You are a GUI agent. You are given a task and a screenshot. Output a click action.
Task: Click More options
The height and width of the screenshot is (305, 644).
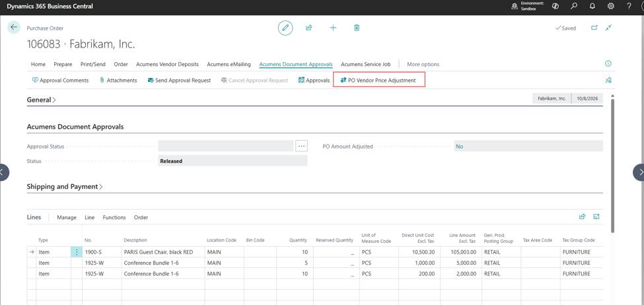(423, 64)
